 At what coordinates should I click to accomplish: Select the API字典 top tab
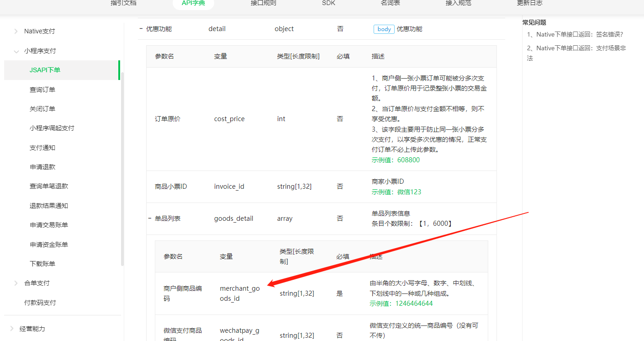coord(194,3)
